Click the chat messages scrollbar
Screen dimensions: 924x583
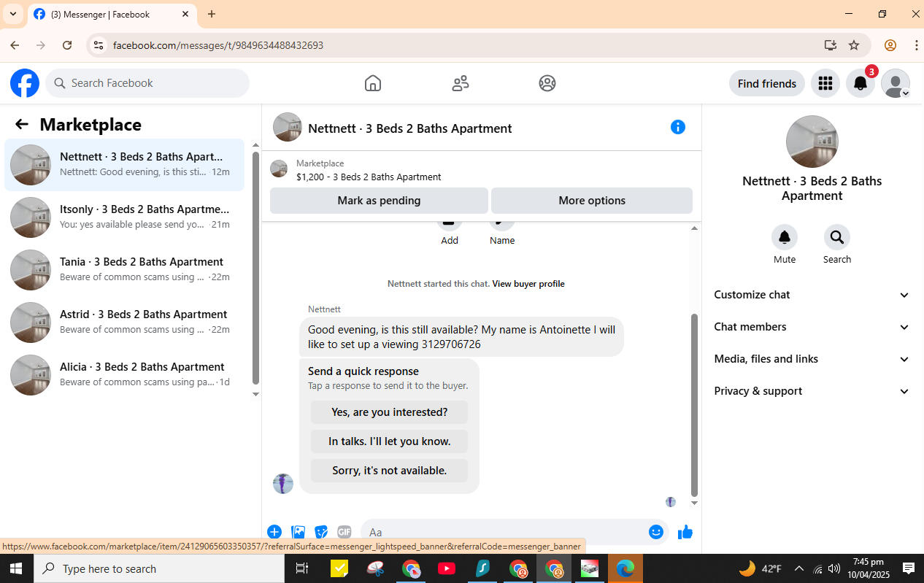point(694,405)
